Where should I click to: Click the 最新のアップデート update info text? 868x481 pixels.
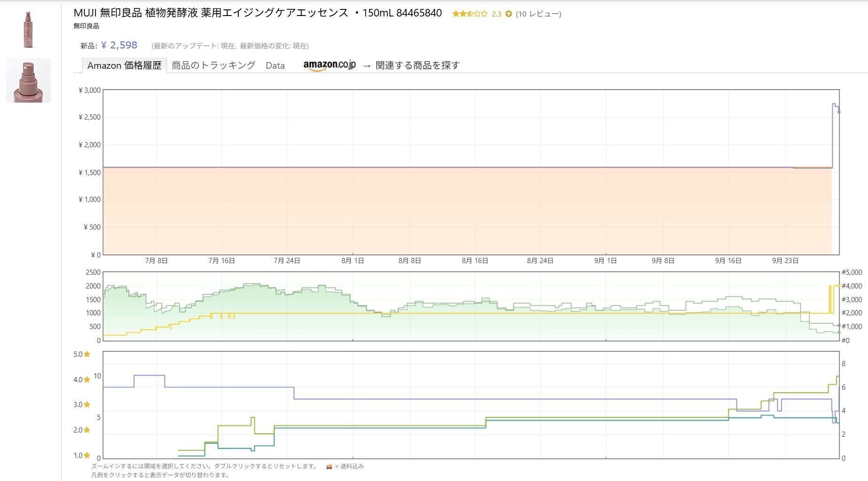tap(230, 46)
